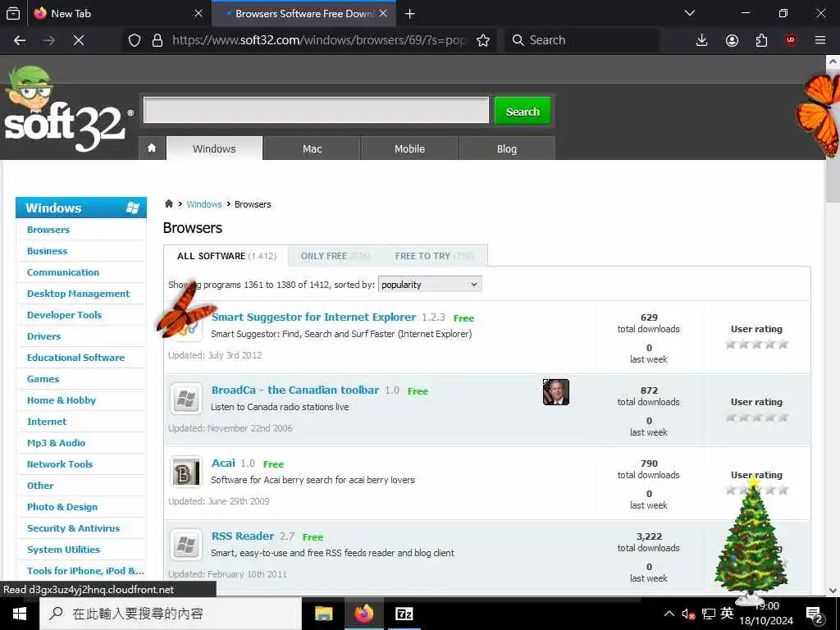Click the Firefox Search box
This screenshot has height=630, width=840.
click(582, 40)
